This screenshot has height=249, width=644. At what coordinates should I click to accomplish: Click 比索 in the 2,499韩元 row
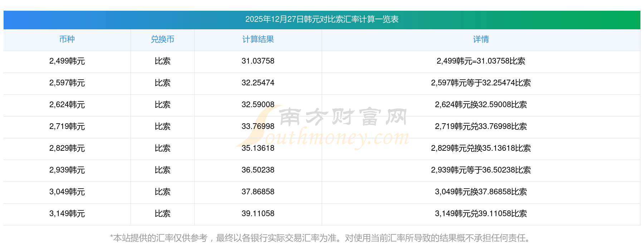[162, 61]
